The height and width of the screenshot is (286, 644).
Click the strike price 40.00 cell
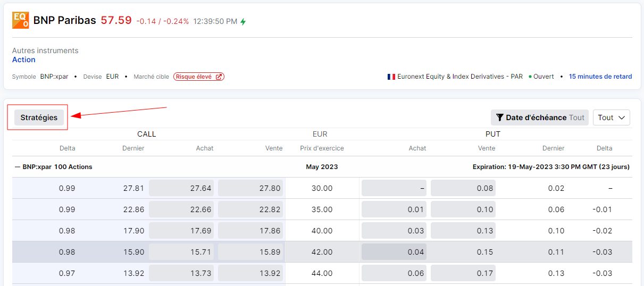[322, 231]
